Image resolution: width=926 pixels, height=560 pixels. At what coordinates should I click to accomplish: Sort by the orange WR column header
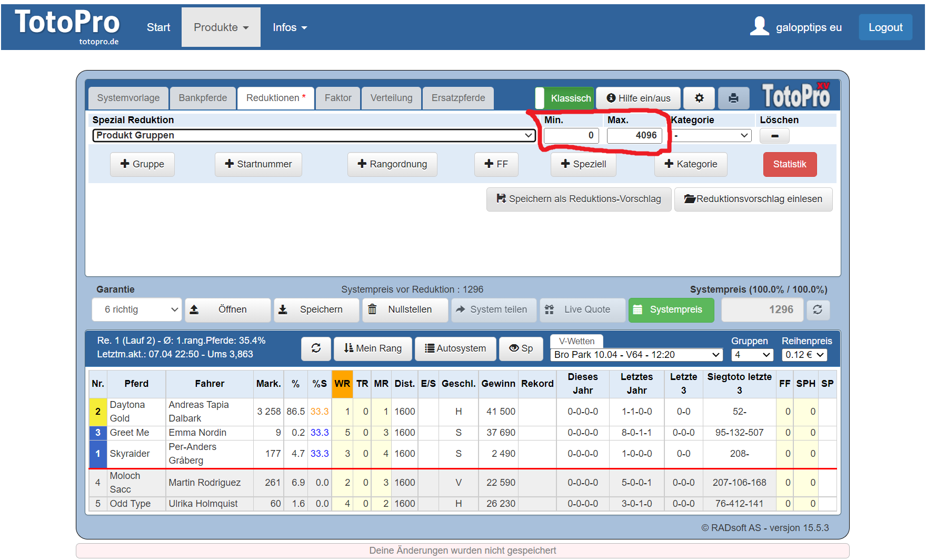point(342,384)
